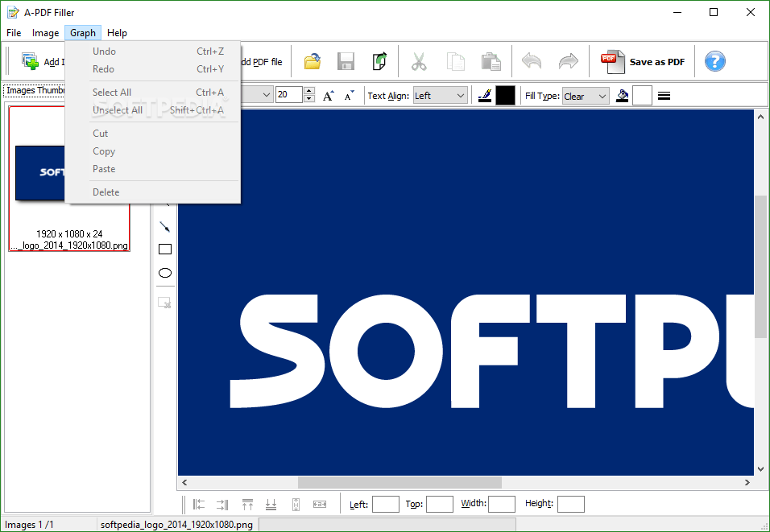Open the font name dropdown arrow

pos(266,95)
